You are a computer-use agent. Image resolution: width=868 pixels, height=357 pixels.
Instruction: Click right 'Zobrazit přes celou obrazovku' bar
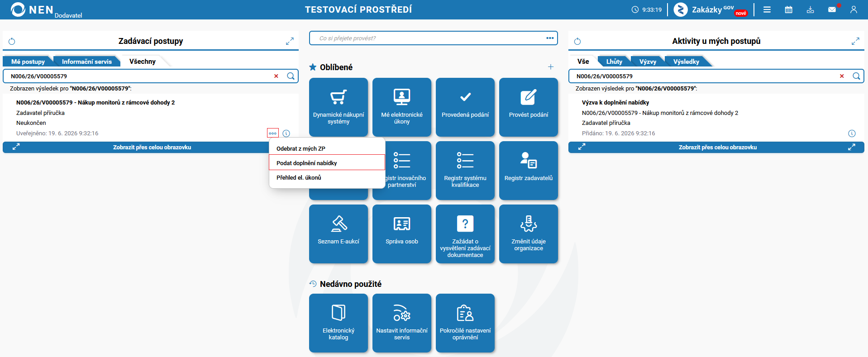[716, 147]
